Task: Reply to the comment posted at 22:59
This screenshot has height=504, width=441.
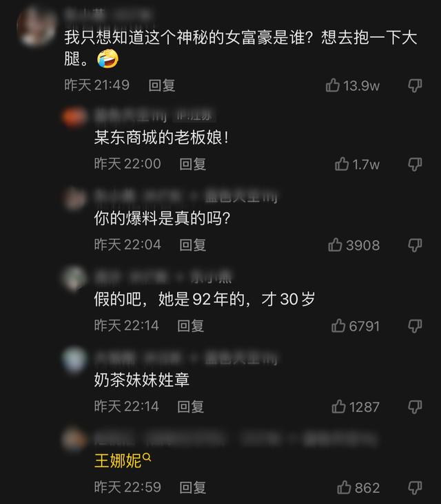Action: pyautogui.click(x=193, y=487)
